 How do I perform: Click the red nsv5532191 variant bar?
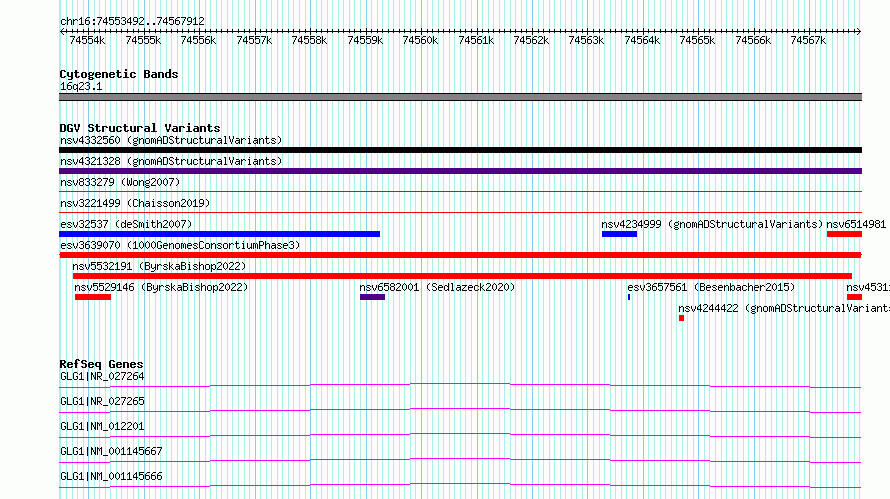pos(462,276)
